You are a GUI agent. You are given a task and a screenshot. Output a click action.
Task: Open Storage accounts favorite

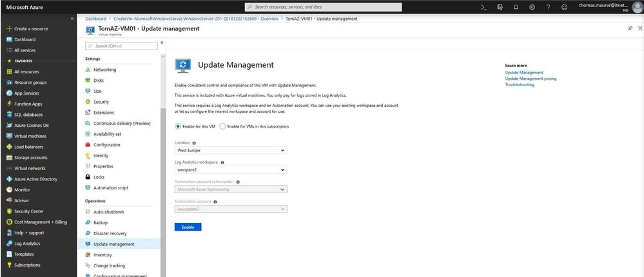click(x=26, y=158)
